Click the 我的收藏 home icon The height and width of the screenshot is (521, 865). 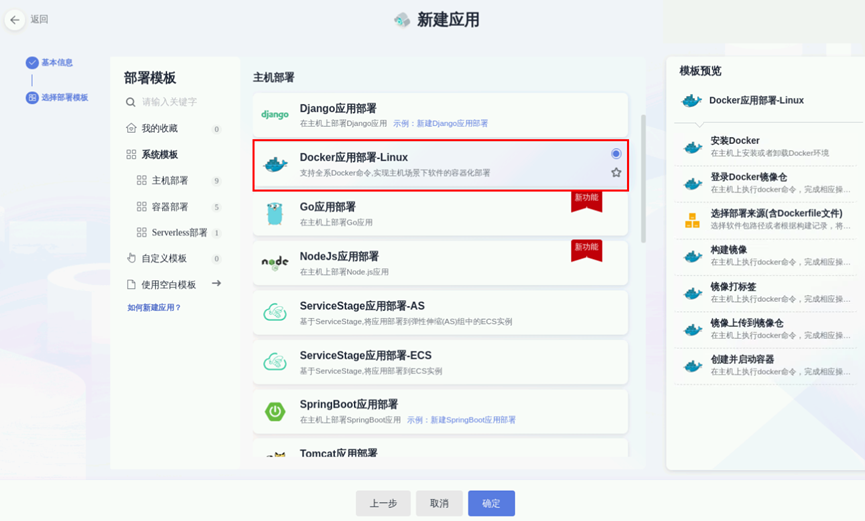[131, 128]
